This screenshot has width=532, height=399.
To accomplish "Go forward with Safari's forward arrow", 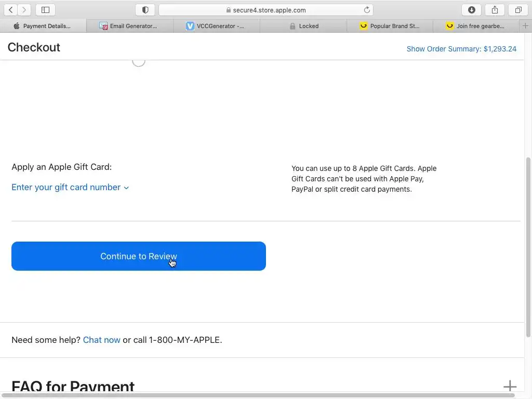I will (x=24, y=10).
